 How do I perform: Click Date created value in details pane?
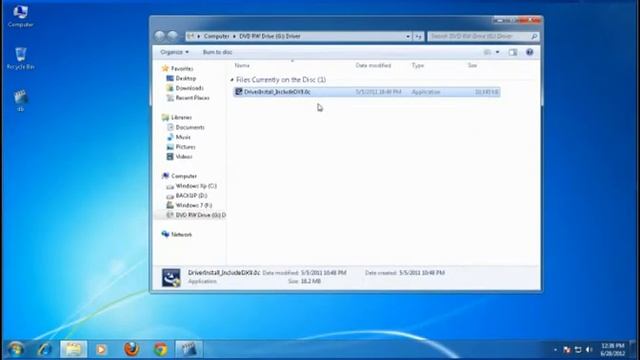click(422, 273)
